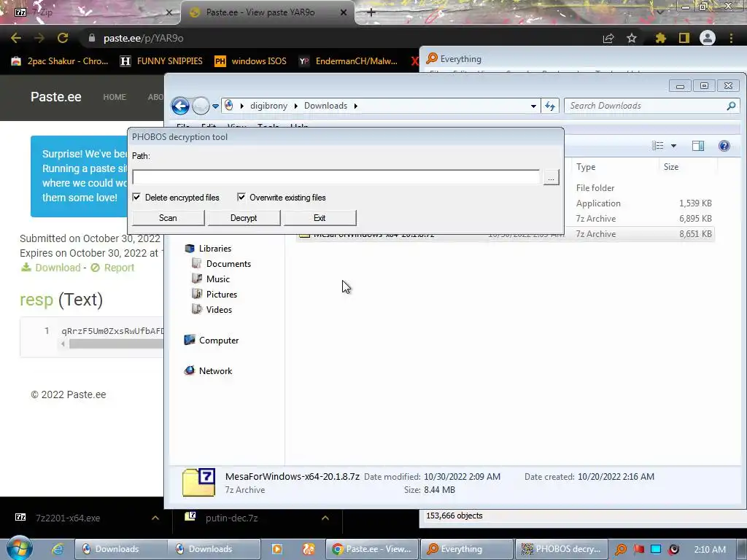Click Chrome's share page icon
747x560 pixels.
coord(608,38)
